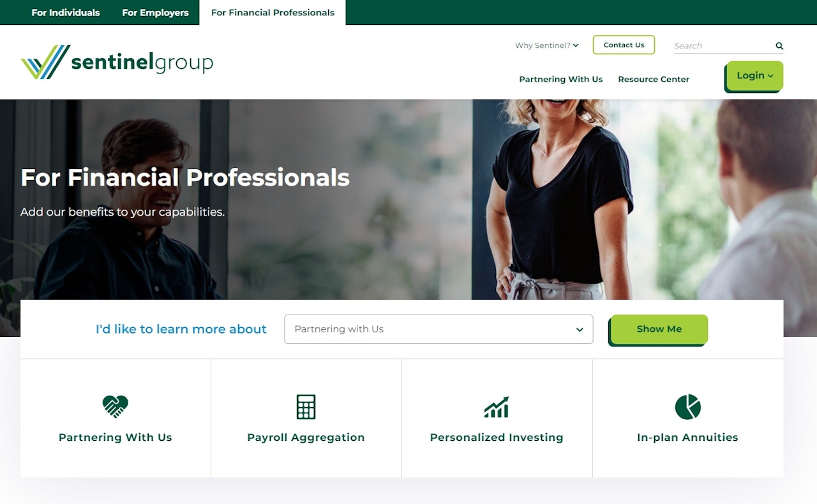This screenshot has height=504, width=817.
Task: Click the Contact Us button
Action: [624, 45]
